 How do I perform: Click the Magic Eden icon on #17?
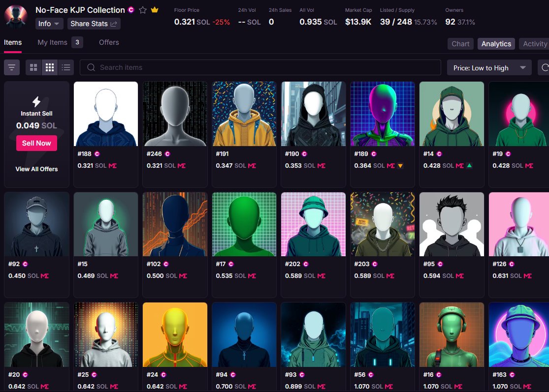click(x=252, y=276)
